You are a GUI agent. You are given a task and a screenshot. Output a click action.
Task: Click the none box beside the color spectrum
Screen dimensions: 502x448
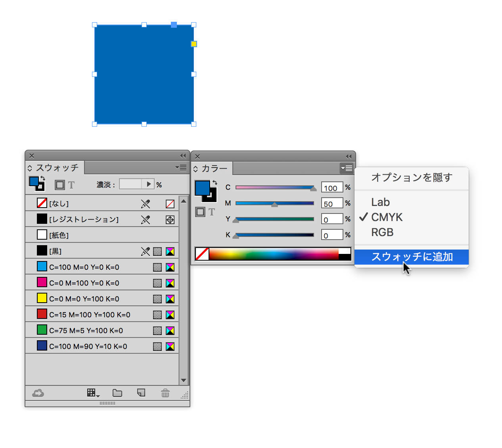(202, 254)
